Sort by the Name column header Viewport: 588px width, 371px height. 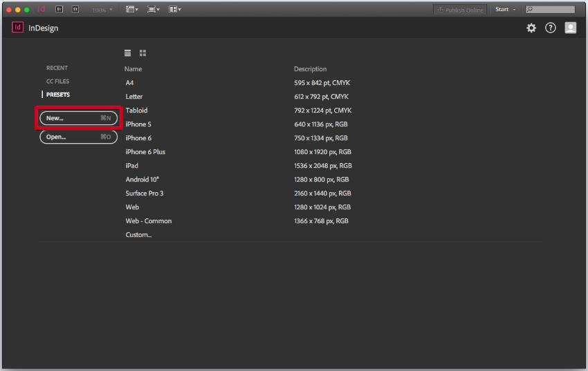[133, 69]
